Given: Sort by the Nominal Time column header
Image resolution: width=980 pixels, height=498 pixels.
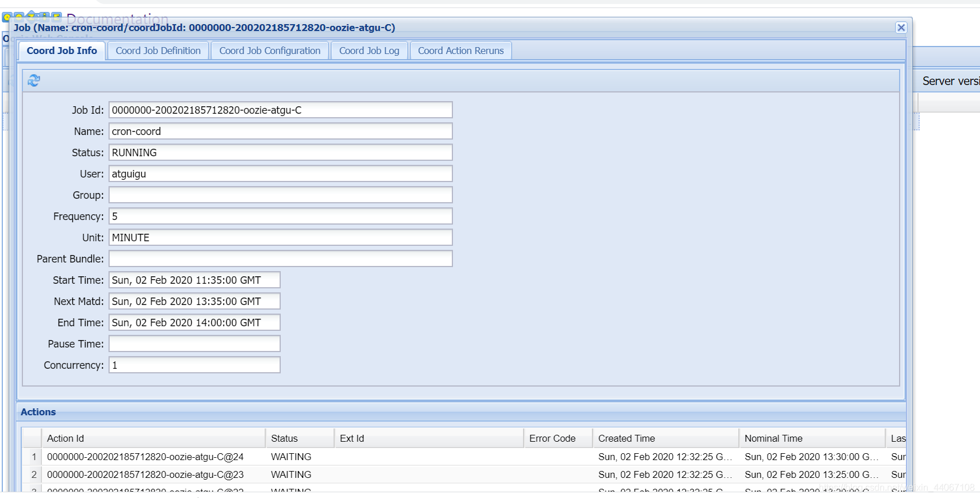Looking at the screenshot, I should pyautogui.click(x=812, y=438).
